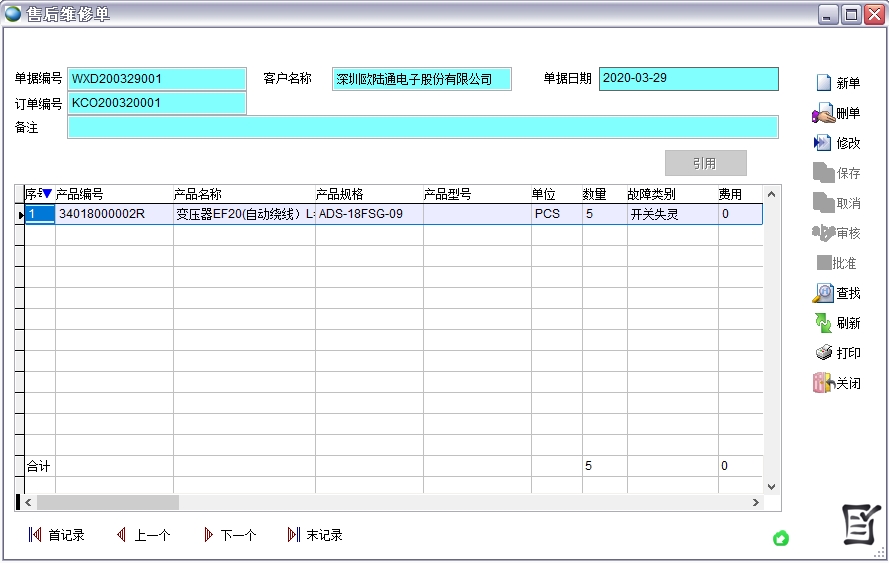Click the small green home icon

pos(781,538)
